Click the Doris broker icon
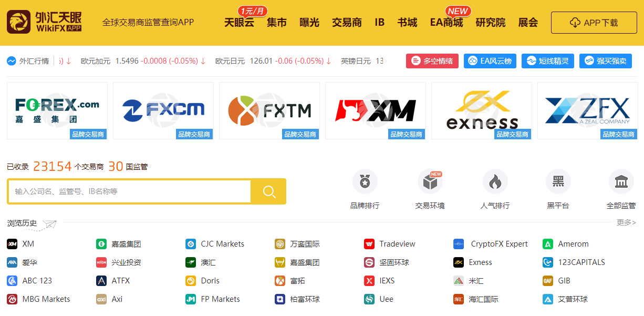 point(191,281)
